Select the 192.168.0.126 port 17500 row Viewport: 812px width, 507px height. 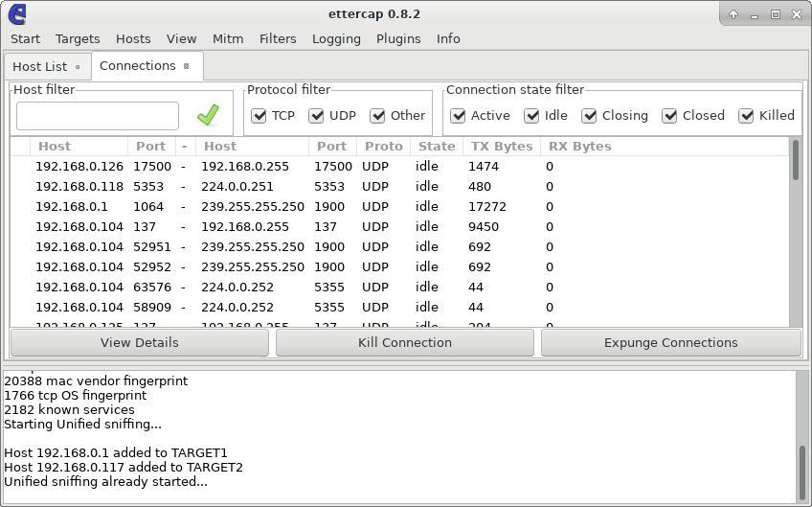[398, 167]
